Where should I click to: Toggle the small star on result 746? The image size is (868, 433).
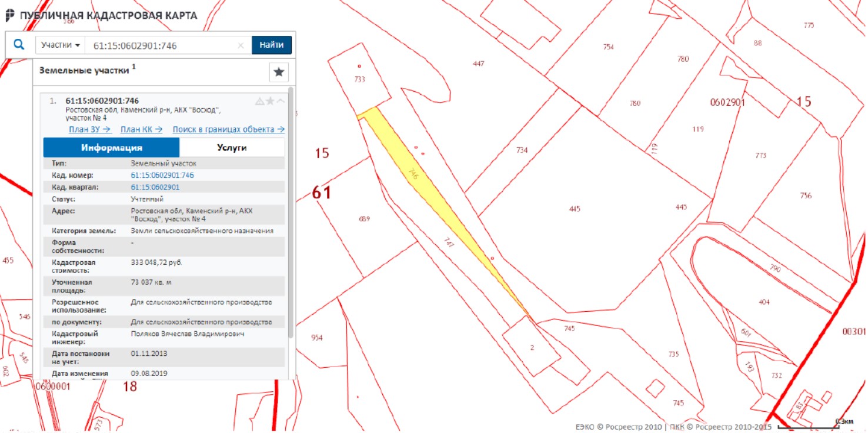[270, 101]
